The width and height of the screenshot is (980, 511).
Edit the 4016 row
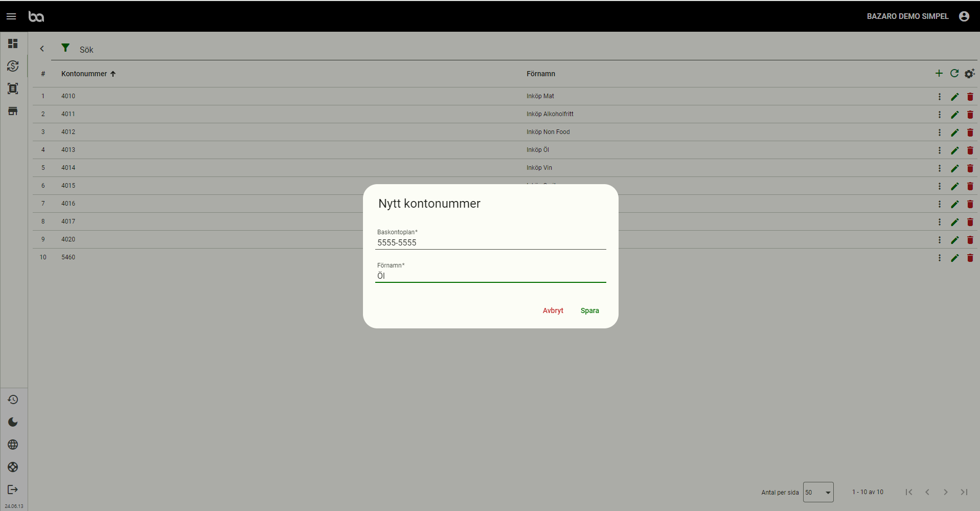pos(955,204)
